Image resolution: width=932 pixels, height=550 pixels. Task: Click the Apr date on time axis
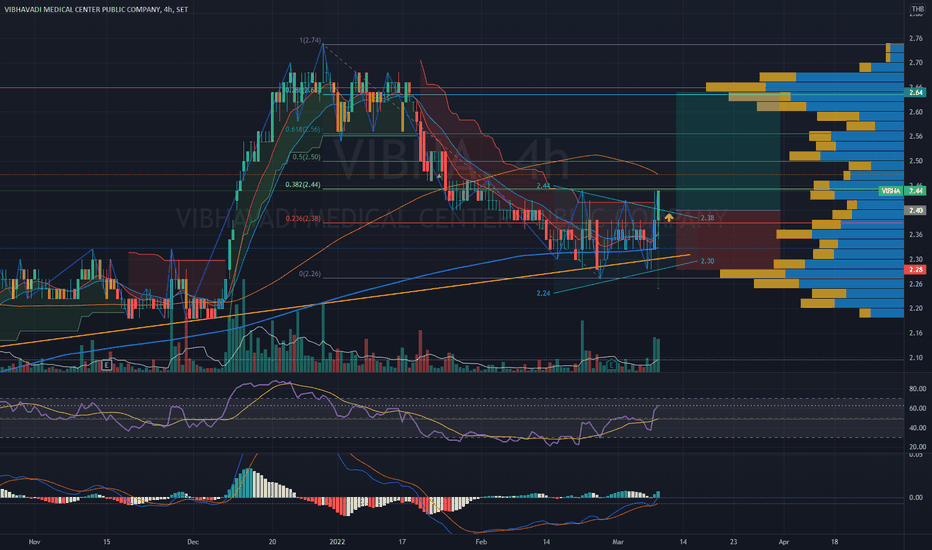784,542
